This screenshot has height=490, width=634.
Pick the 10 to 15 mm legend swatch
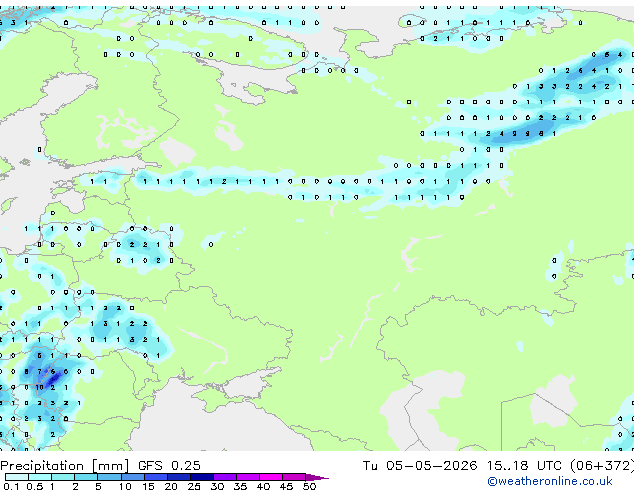coord(132,477)
